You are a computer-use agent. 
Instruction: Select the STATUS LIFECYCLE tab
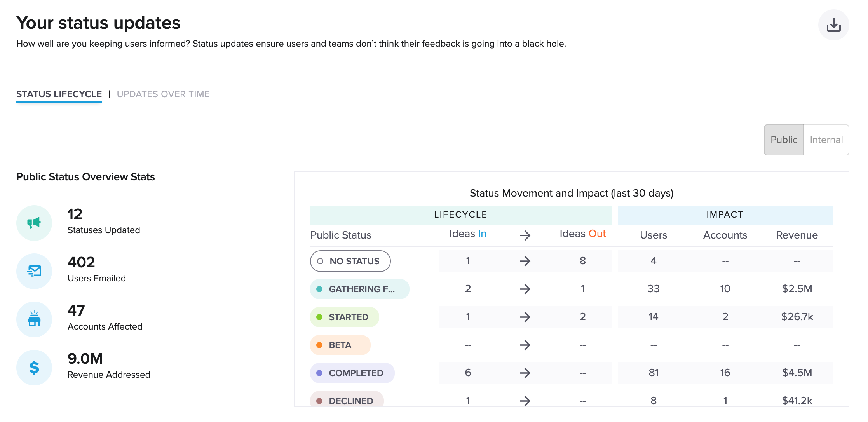coord(59,94)
